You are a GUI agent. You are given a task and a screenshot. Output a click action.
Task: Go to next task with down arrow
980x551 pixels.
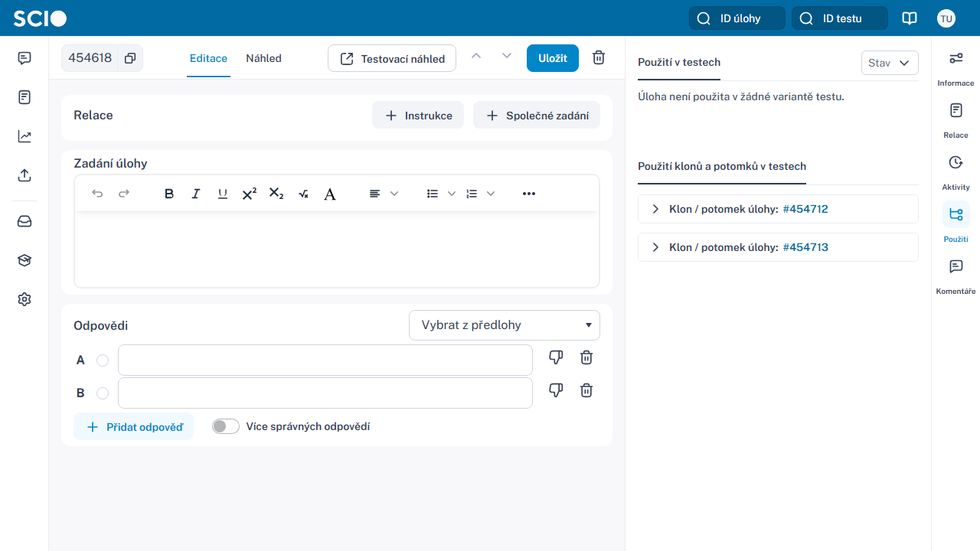click(x=506, y=56)
